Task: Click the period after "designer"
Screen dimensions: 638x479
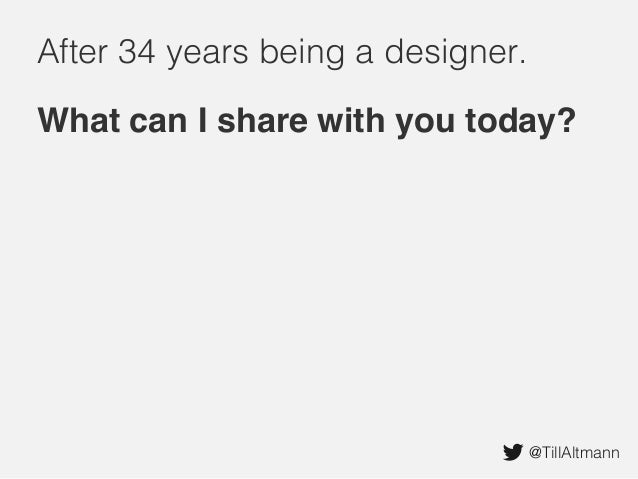Action: [523, 62]
